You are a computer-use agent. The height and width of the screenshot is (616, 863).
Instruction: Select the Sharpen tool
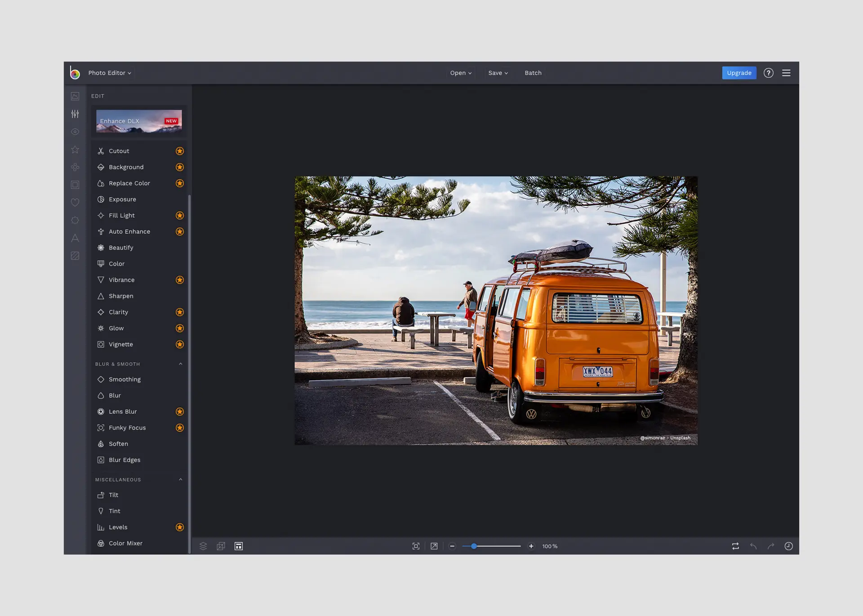pos(139,296)
